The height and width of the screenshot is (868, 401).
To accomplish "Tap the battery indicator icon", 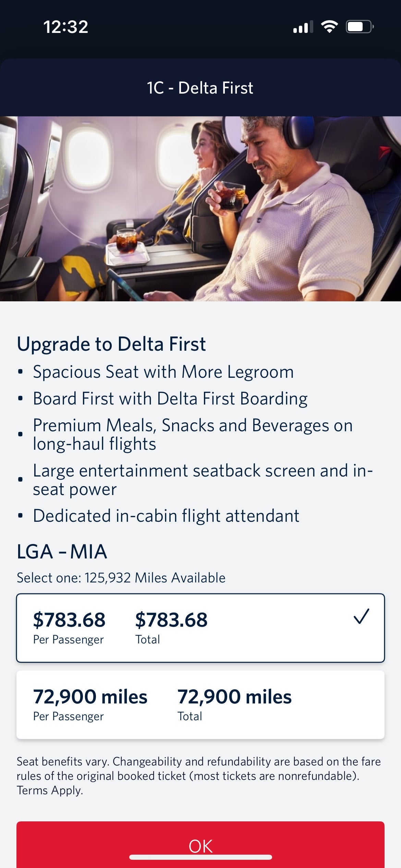I will click(x=358, y=27).
